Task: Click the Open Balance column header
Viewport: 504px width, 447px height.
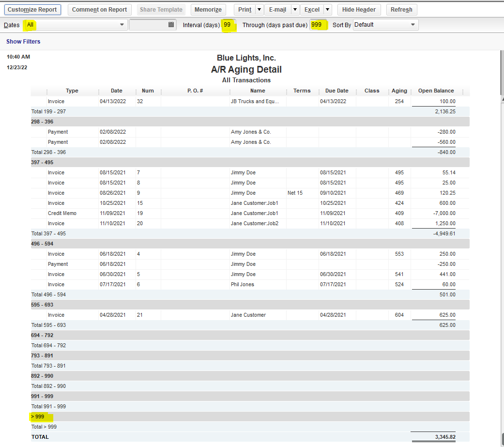Action: pos(436,91)
